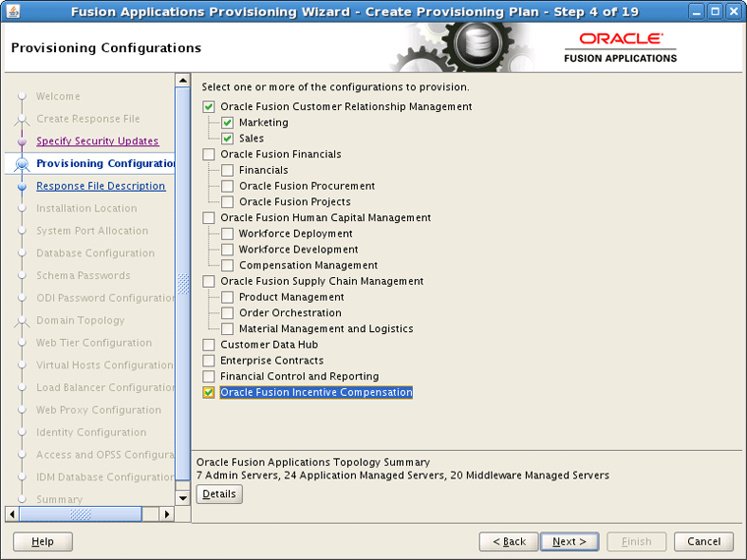Image resolution: width=747 pixels, height=560 pixels.
Task: Click the System Port Allocation step label
Action: point(92,231)
